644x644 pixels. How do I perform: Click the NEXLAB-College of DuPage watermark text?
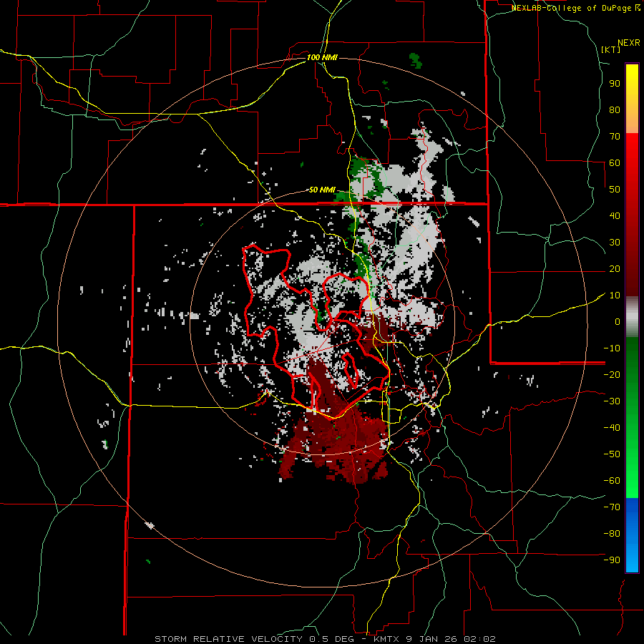[x=571, y=8]
